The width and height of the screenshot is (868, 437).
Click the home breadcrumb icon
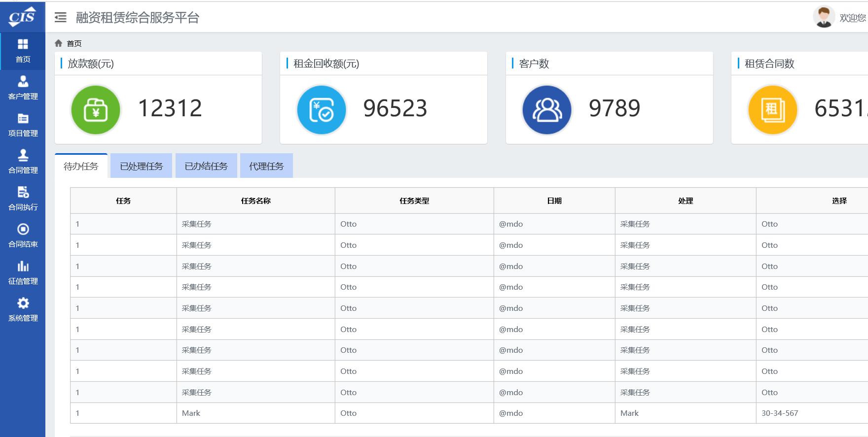[59, 43]
